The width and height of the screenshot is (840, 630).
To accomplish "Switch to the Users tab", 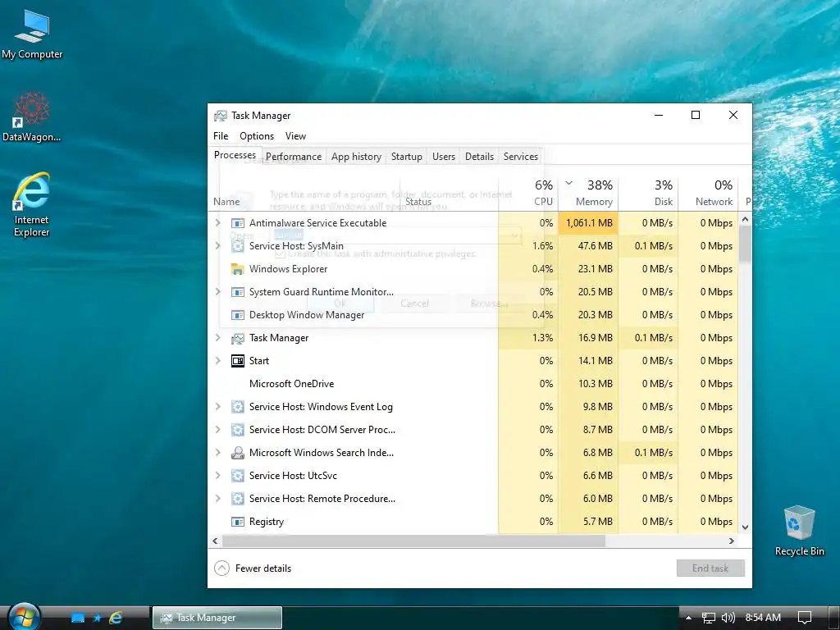I will (x=444, y=157).
